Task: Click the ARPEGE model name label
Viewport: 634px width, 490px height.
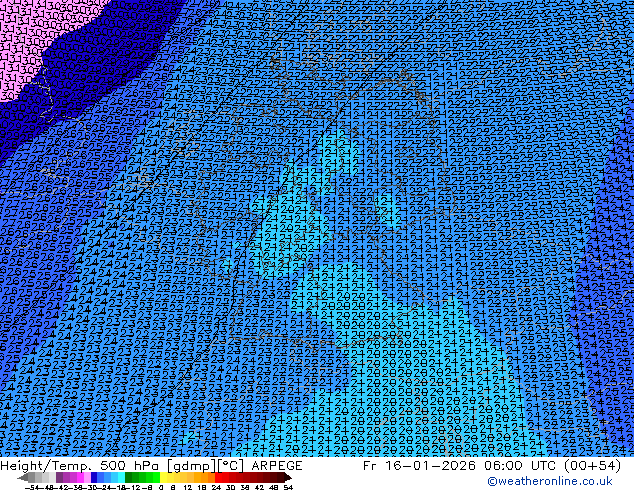Action: (277, 466)
